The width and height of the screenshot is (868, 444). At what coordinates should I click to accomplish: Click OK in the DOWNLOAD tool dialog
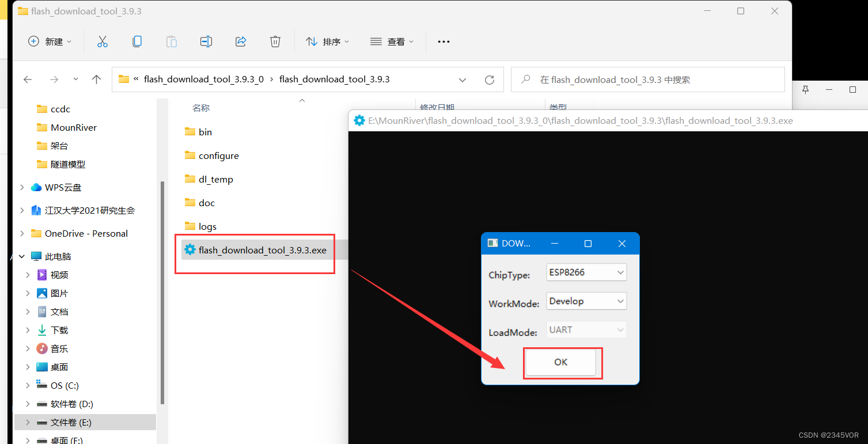pos(560,362)
